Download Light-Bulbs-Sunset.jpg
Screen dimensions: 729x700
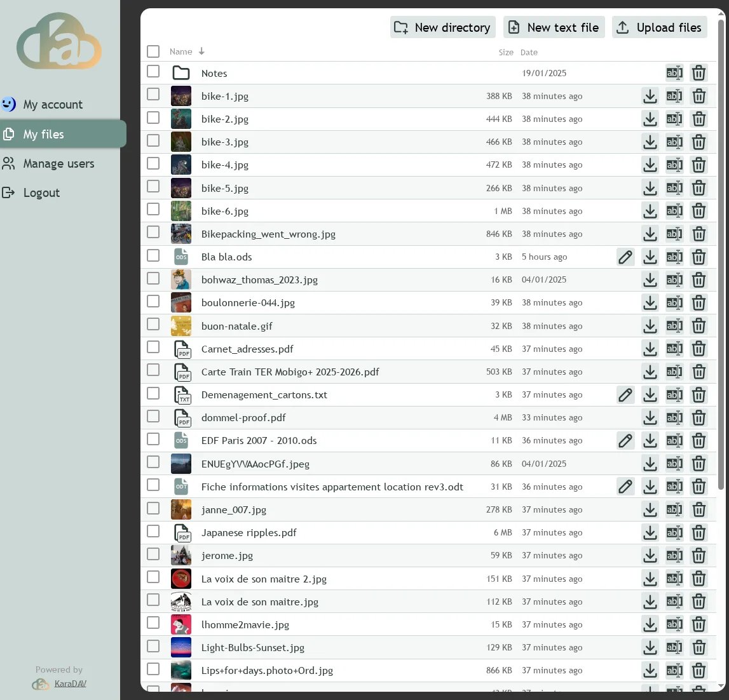coord(650,647)
